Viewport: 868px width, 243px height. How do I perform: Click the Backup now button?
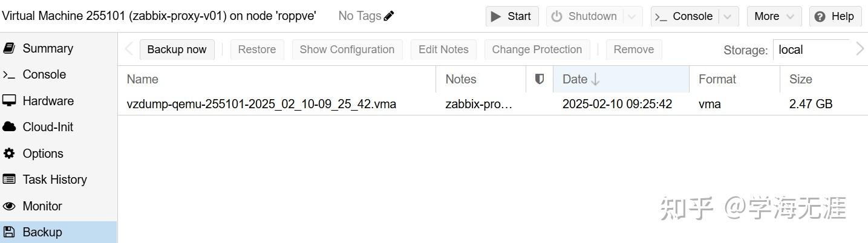click(177, 50)
